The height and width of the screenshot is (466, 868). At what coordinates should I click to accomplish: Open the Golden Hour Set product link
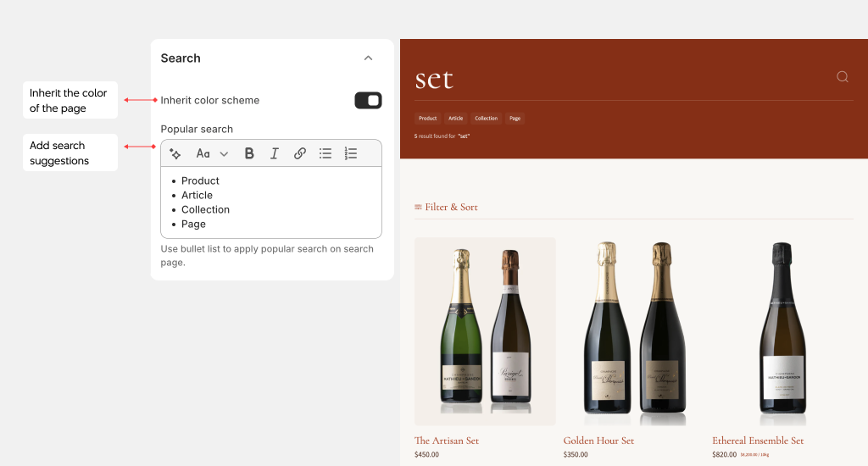point(598,441)
